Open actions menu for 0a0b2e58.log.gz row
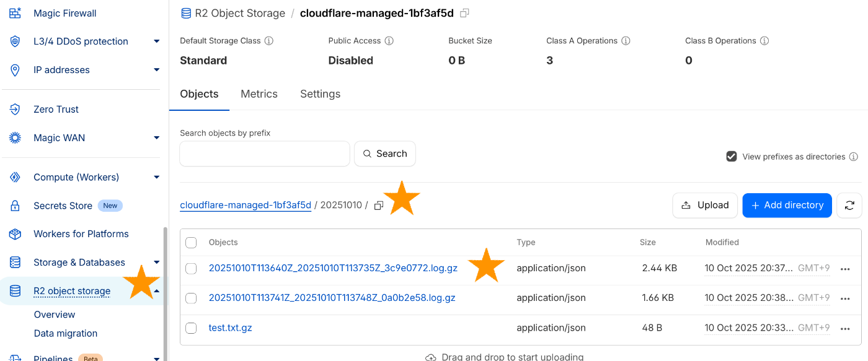This screenshot has width=868, height=361. pos(845,298)
